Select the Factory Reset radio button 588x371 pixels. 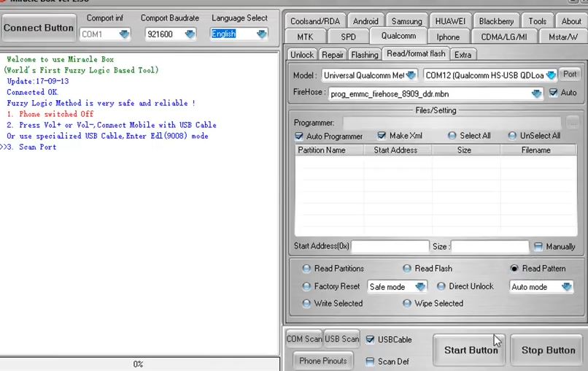coord(306,286)
